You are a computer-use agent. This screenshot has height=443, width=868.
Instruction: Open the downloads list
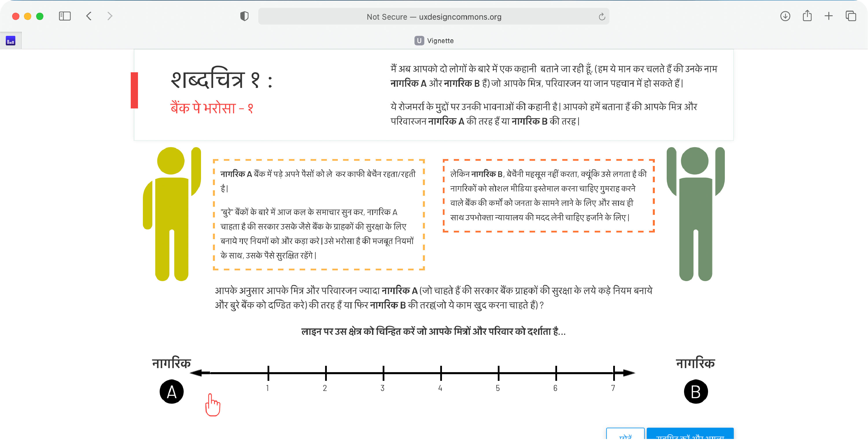[x=785, y=16]
